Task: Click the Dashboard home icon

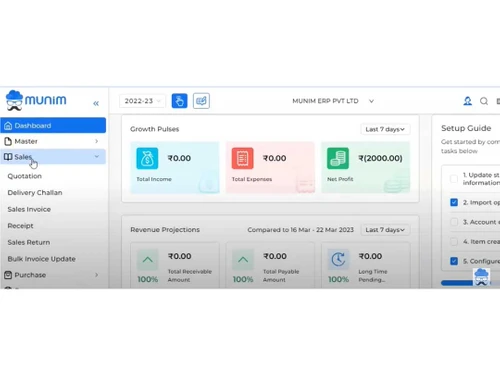Action: coord(8,126)
